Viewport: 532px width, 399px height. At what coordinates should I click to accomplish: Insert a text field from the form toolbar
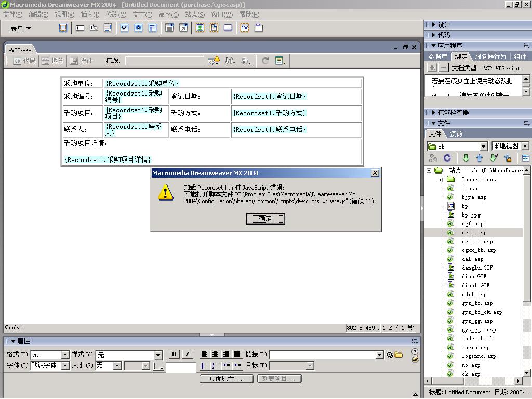[80, 28]
